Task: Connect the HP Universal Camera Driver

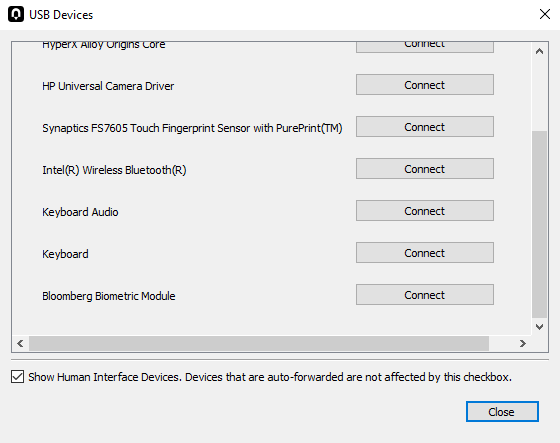Action: coord(425,85)
